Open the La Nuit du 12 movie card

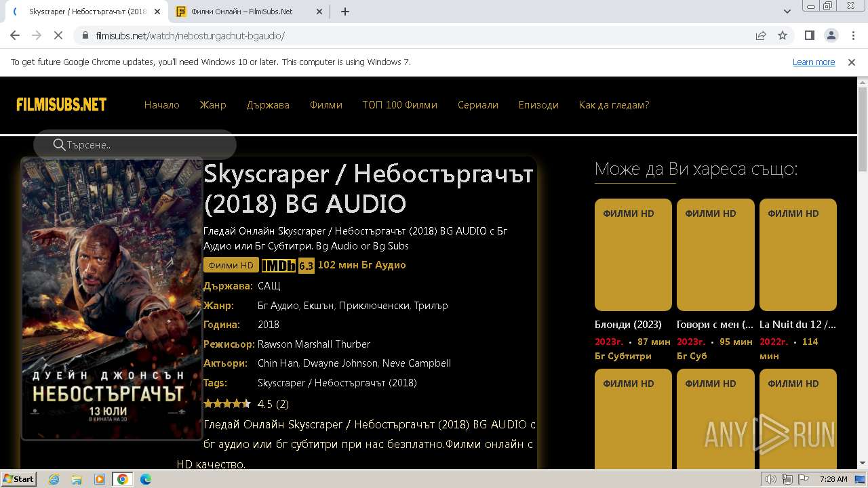point(798,255)
